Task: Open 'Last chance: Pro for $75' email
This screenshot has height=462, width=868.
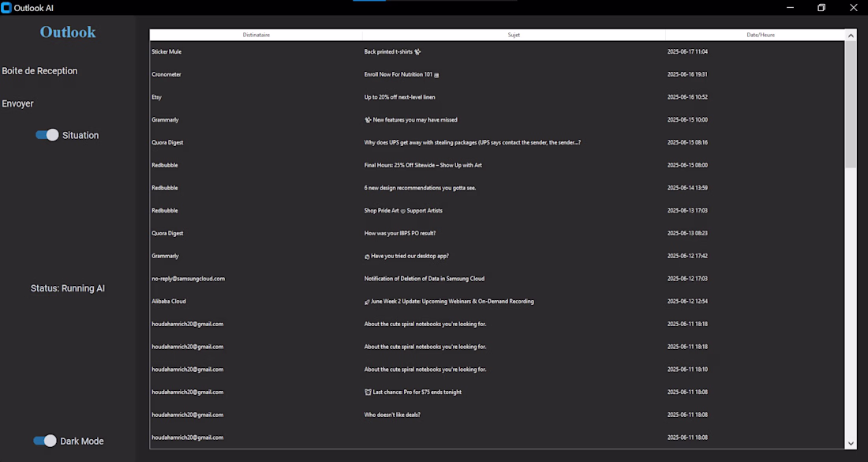Action: 413,393
